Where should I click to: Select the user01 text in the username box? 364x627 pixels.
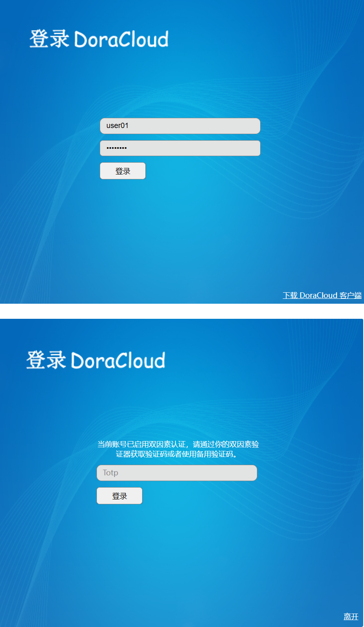pyautogui.click(x=117, y=126)
